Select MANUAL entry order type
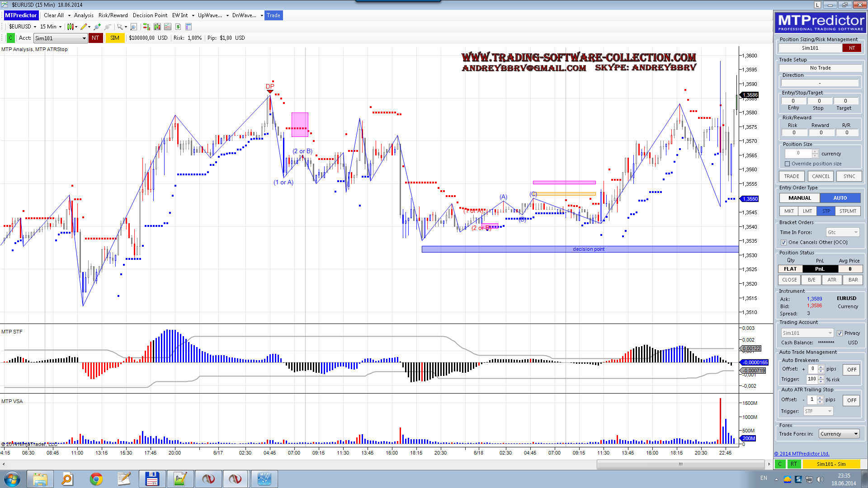The height and width of the screenshot is (488, 868). 799,198
